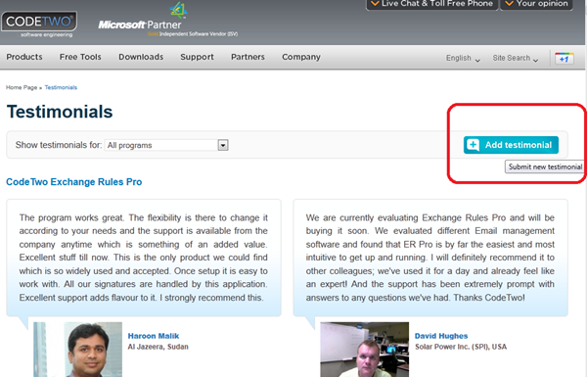Click the 'Al Jazeera, Sudan' text
588x378 pixels.
pos(158,347)
